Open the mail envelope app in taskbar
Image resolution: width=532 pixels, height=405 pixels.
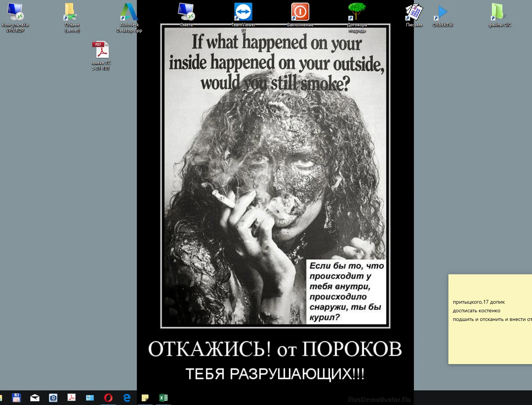pos(35,397)
